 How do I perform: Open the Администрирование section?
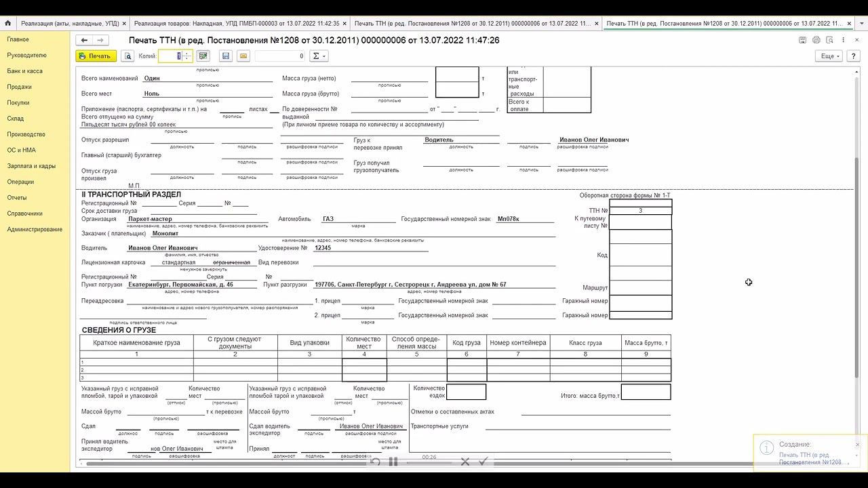tap(35, 229)
